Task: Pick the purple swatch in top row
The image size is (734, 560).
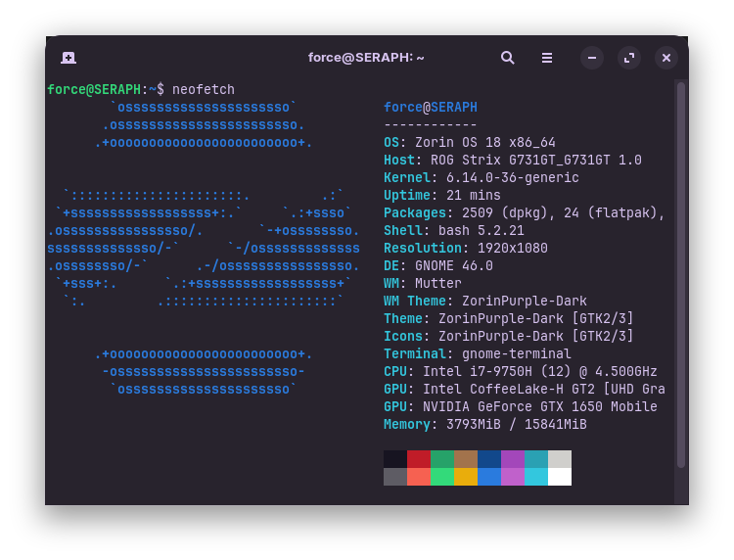Action: click(513, 459)
